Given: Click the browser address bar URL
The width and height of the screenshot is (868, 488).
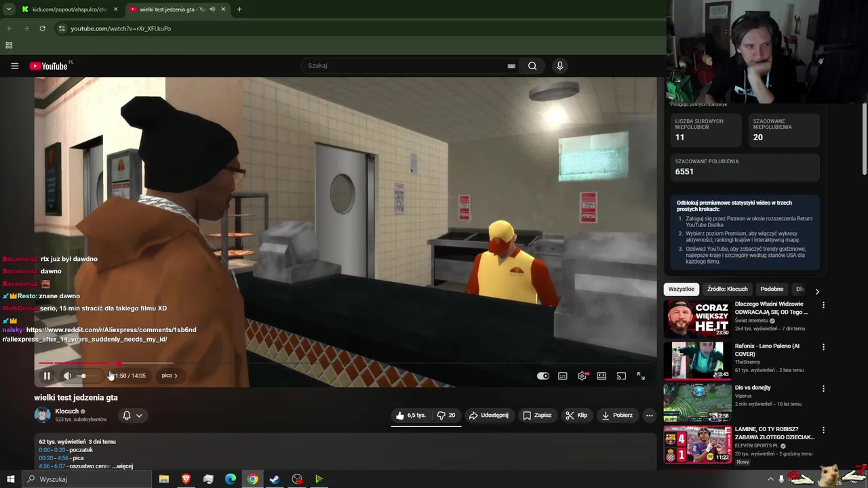Looking at the screenshot, I should [121, 28].
